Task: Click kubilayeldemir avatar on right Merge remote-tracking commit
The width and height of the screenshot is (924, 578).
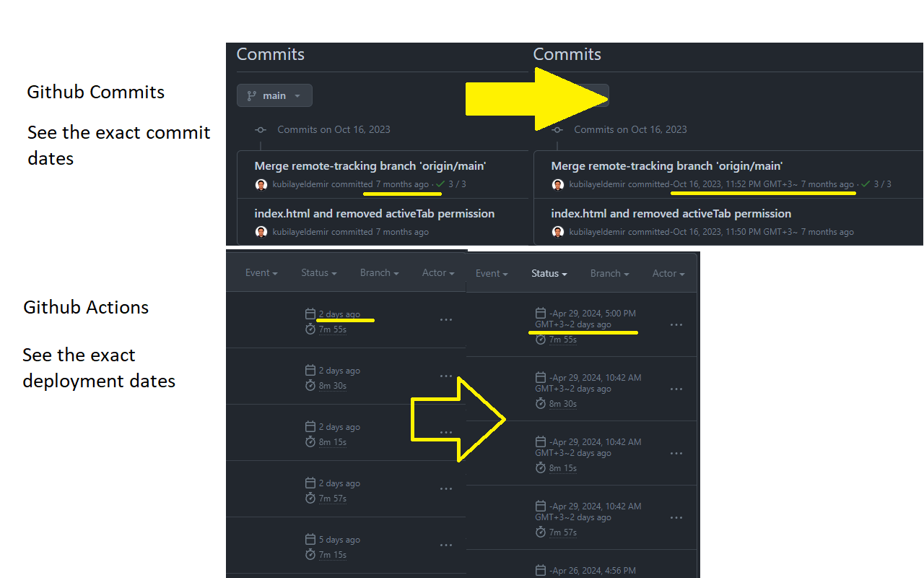Action: [558, 185]
